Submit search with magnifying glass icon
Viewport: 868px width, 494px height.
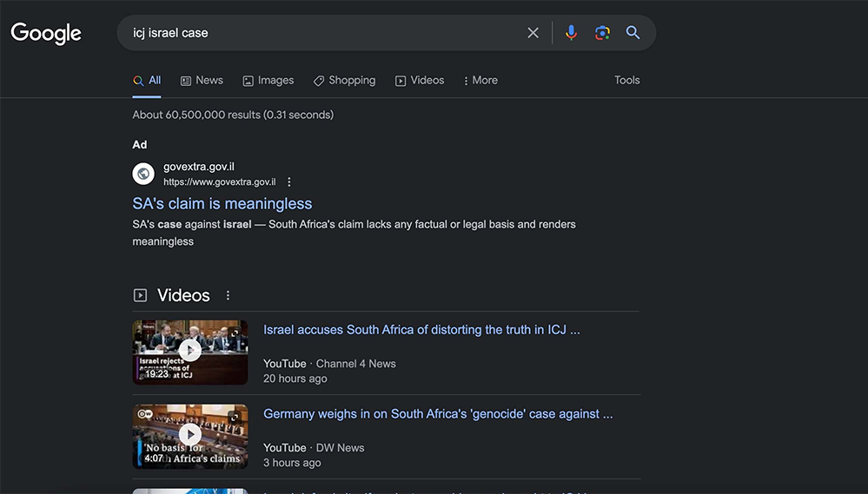tap(633, 33)
